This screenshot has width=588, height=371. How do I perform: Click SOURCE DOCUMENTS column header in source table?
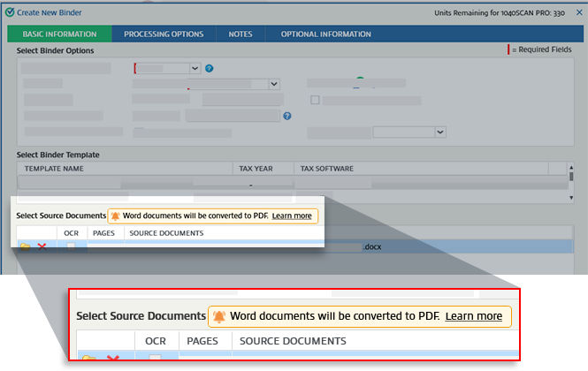click(166, 233)
